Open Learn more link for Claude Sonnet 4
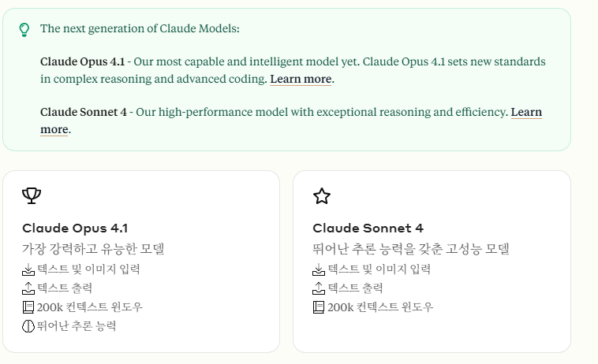The width and height of the screenshot is (598, 364). click(526, 113)
